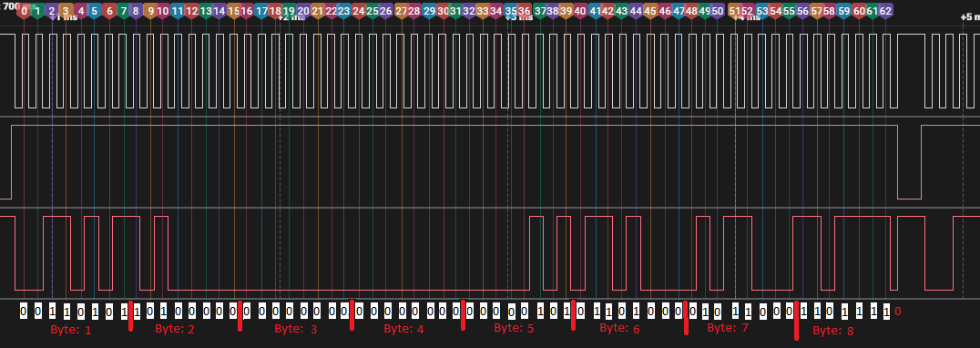Click timing marker 23
Screen dimensions: 980x348
pos(343,11)
